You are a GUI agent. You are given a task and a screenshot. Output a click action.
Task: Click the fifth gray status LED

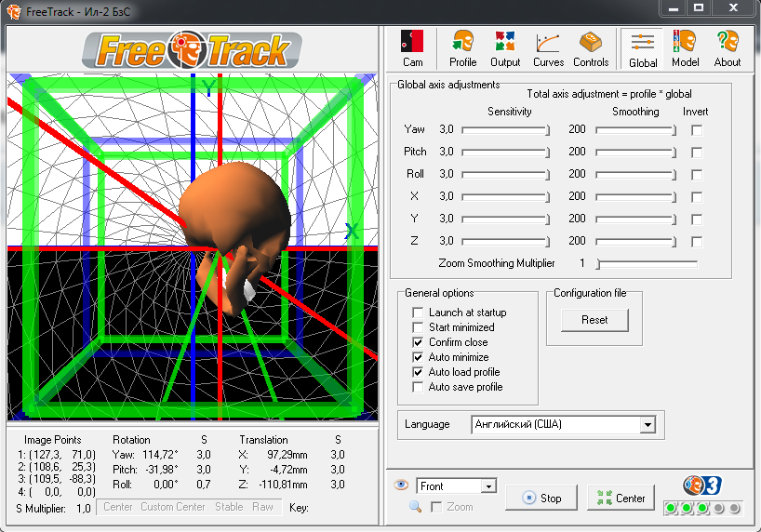tap(735, 508)
